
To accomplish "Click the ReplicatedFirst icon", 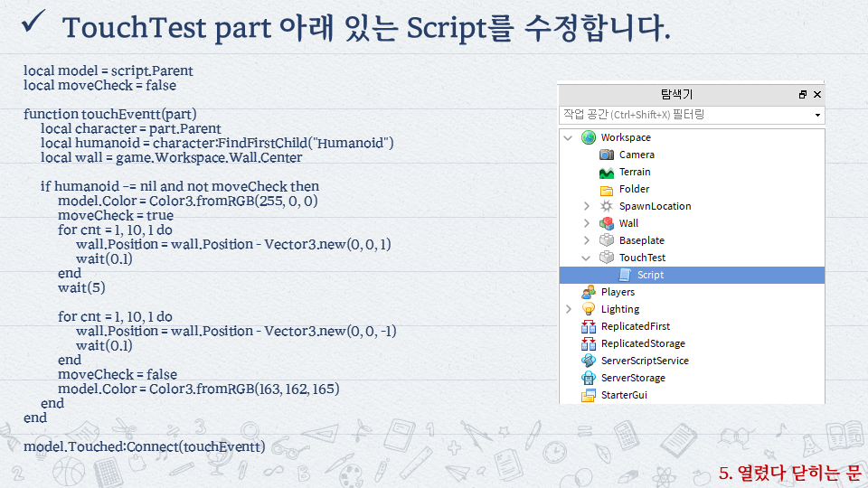I will (x=589, y=326).
